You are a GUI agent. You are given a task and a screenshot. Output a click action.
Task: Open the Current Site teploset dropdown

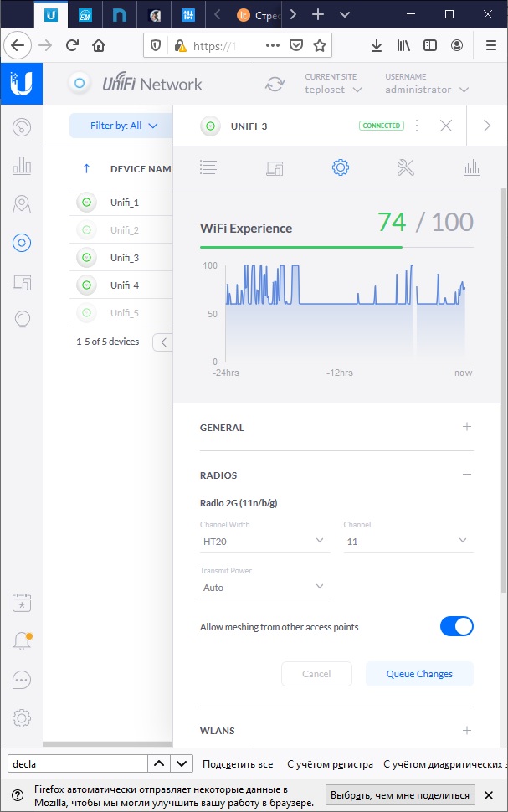click(x=333, y=90)
